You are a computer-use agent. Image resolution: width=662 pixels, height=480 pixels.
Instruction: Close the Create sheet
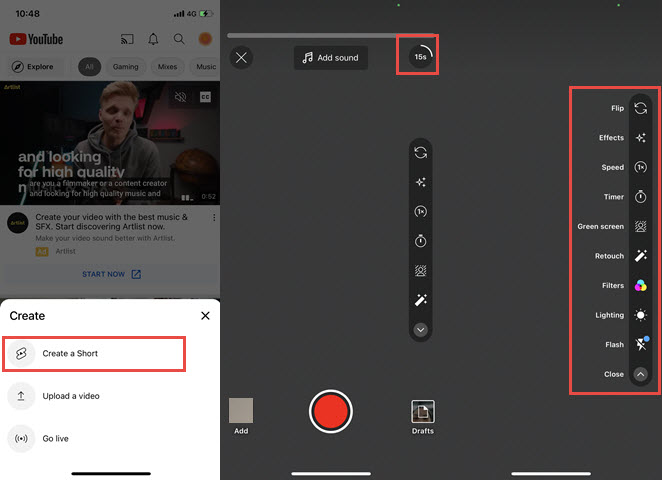coord(205,316)
